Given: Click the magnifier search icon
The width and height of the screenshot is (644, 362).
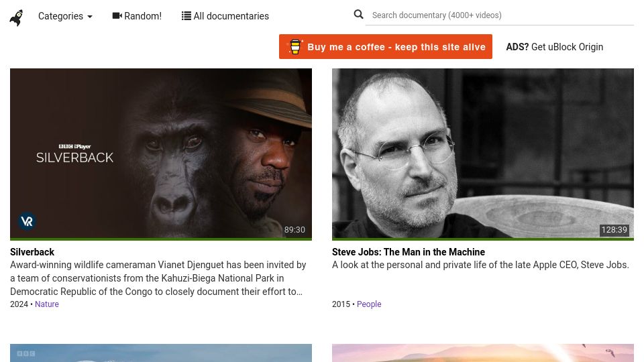Looking at the screenshot, I should (x=358, y=15).
